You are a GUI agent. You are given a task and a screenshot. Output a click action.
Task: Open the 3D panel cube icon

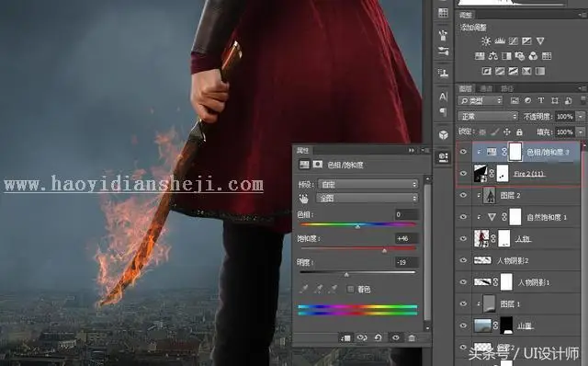tap(443, 135)
